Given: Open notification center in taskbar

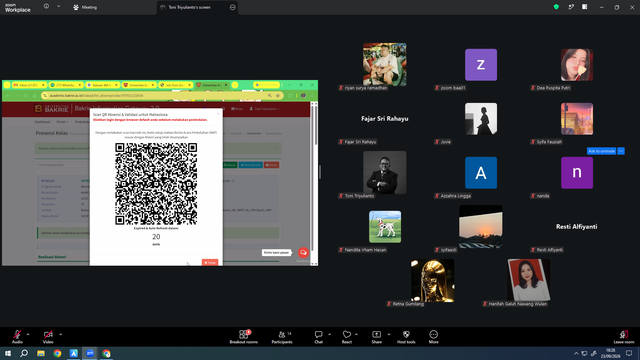Looking at the screenshot, I should 629,353.
